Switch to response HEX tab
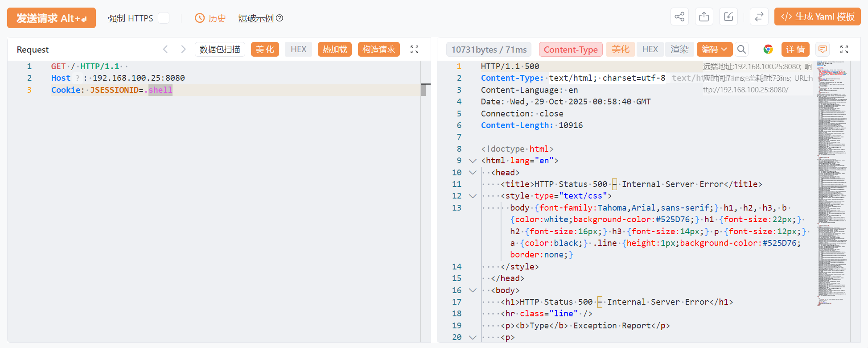This screenshot has height=348, width=868. click(x=650, y=50)
